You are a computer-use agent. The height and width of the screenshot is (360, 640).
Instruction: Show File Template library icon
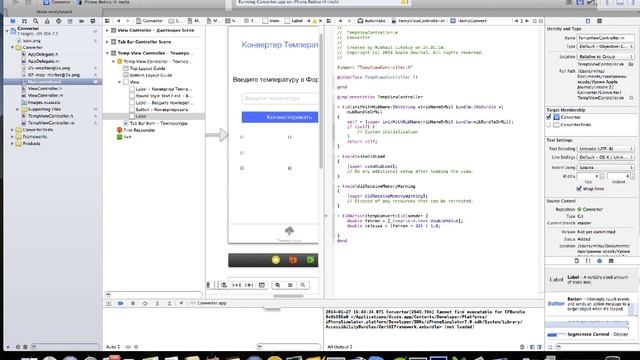577,261
